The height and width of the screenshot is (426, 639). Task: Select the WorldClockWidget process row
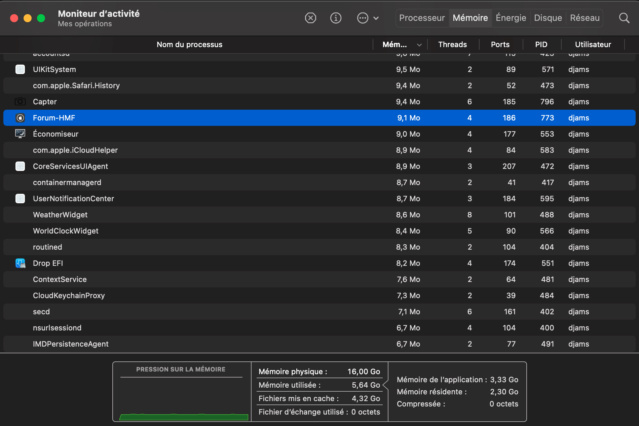[319, 231]
